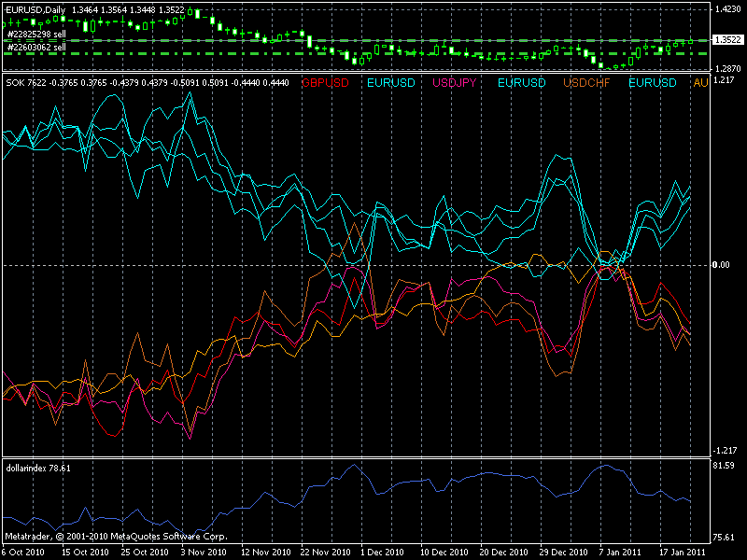Image resolution: width=747 pixels, height=560 pixels.
Task: Click the SOK 7622 indicator values label
Action: tap(148, 83)
